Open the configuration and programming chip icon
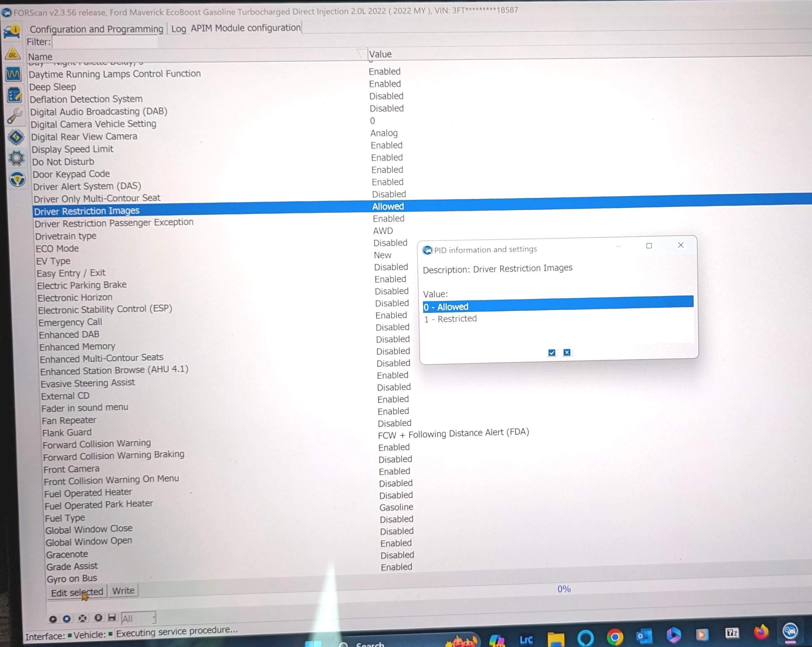812x647 pixels. [x=16, y=137]
